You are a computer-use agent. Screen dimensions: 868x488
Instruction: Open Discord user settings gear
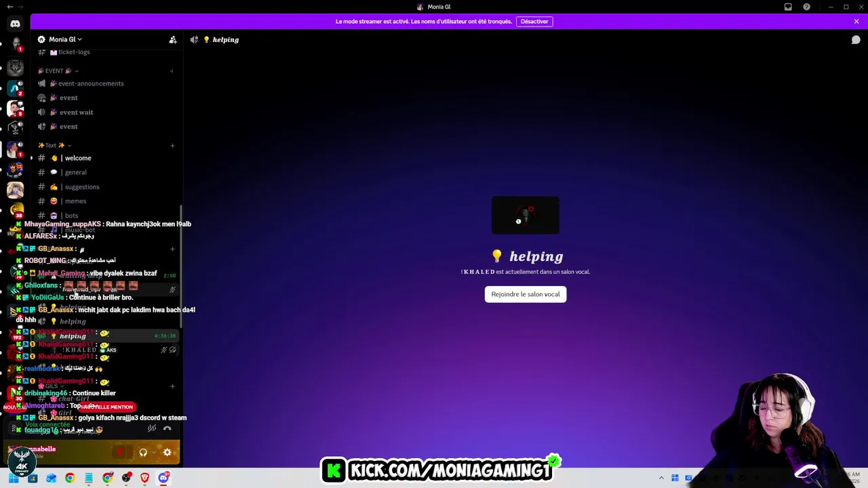point(167,453)
